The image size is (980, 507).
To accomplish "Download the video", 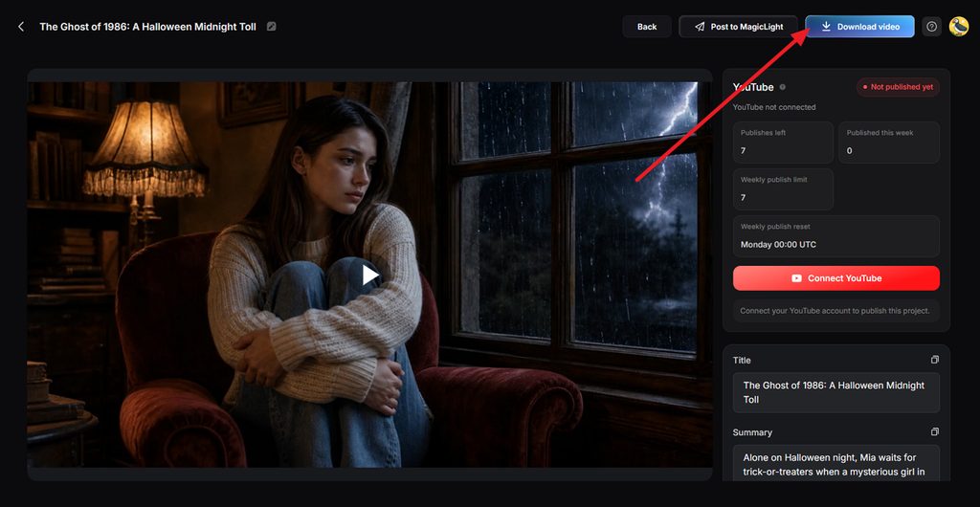I will coord(860,27).
